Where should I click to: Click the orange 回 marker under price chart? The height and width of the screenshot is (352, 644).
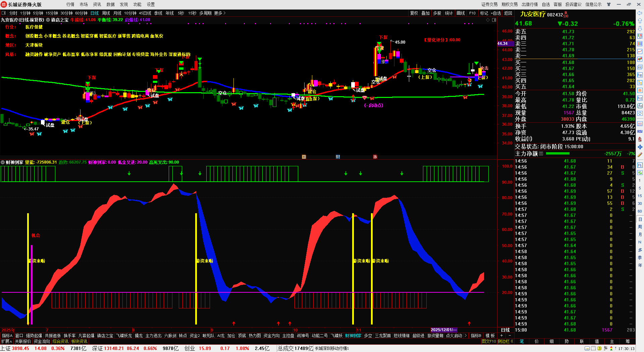(304, 157)
